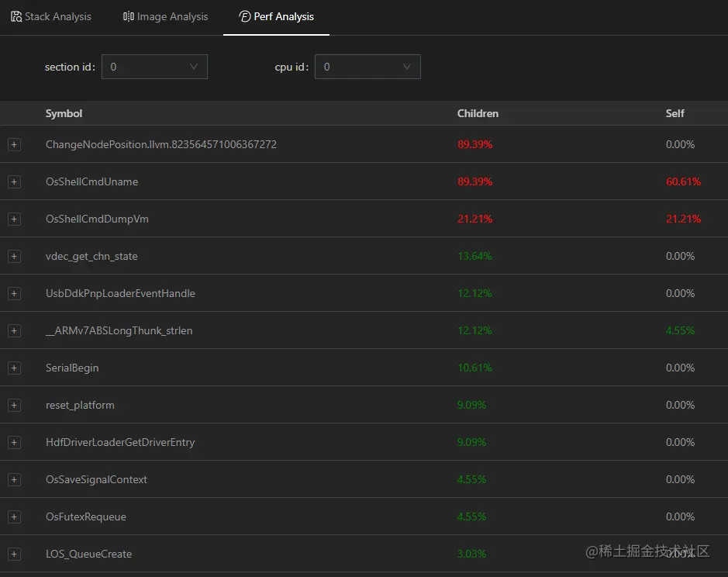This screenshot has height=577, width=728.
Task: Open the section id dropdown
Action: pos(154,67)
